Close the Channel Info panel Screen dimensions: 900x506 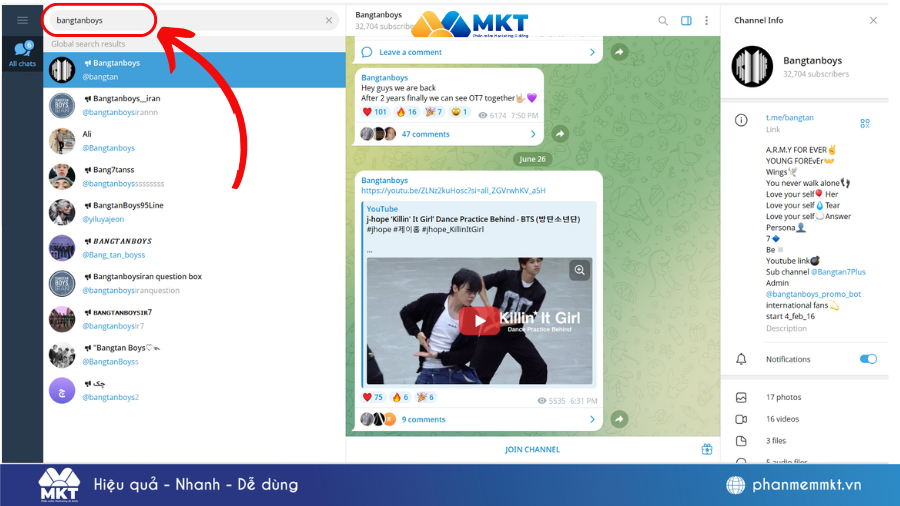[x=873, y=21]
